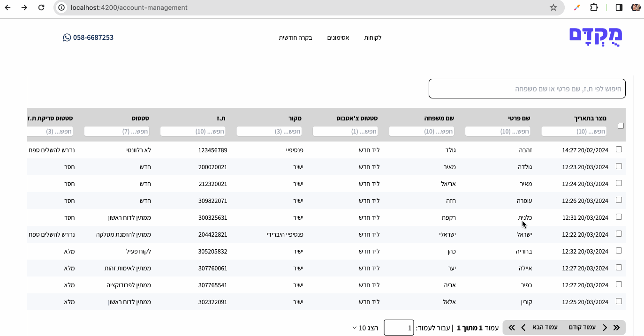Click status cell 'לקוח פעיל'
Viewport: 644px width, 336px height.
138,251
